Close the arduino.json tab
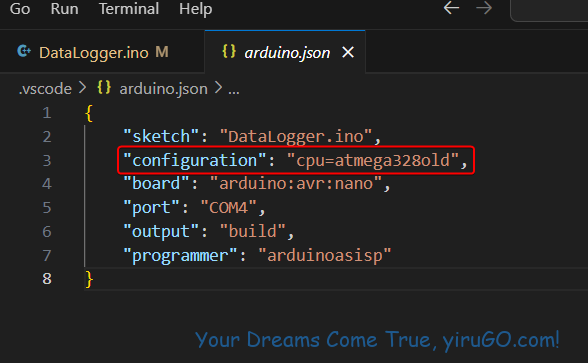Image resolution: width=588 pixels, height=363 pixels. point(348,52)
